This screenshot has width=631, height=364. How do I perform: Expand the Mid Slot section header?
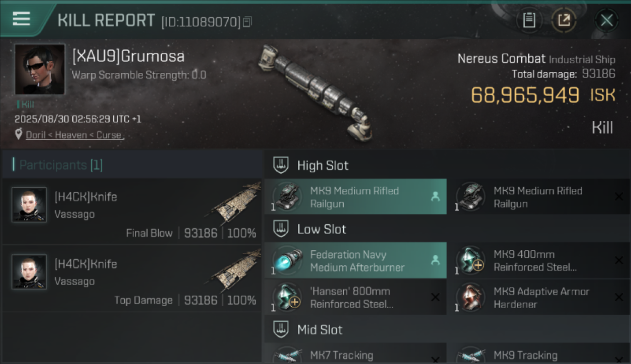(x=448, y=330)
